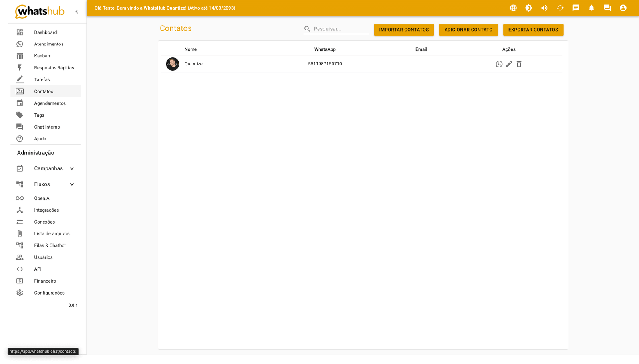Select the language globe icon

pyautogui.click(x=513, y=8)
